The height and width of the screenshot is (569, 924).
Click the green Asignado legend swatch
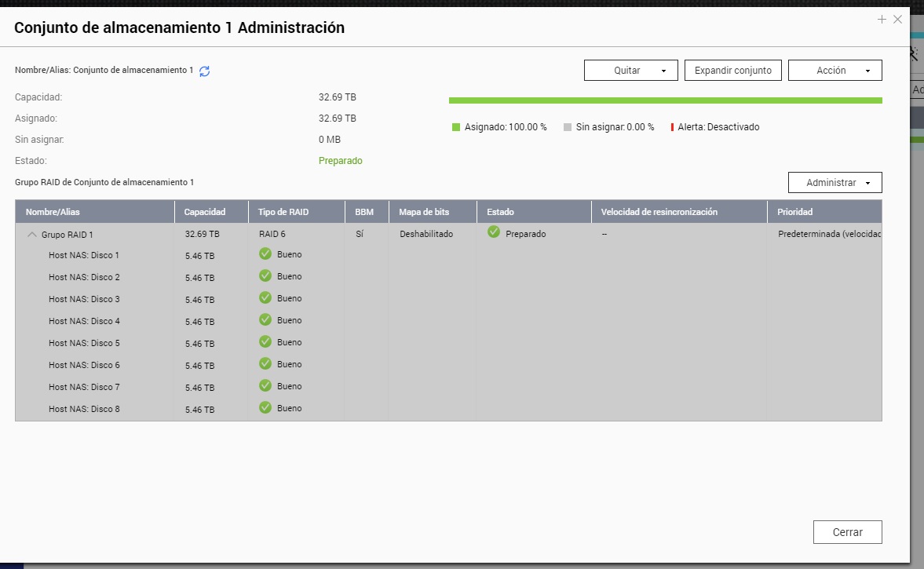click(x=456, y=127)
